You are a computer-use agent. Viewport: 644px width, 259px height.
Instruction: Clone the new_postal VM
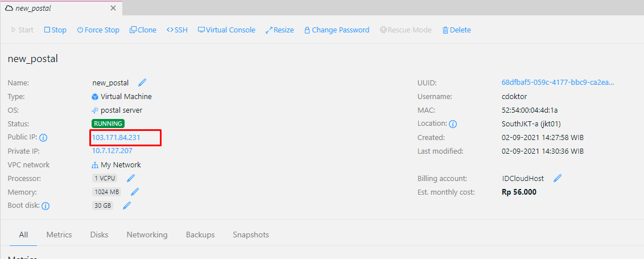143,30
